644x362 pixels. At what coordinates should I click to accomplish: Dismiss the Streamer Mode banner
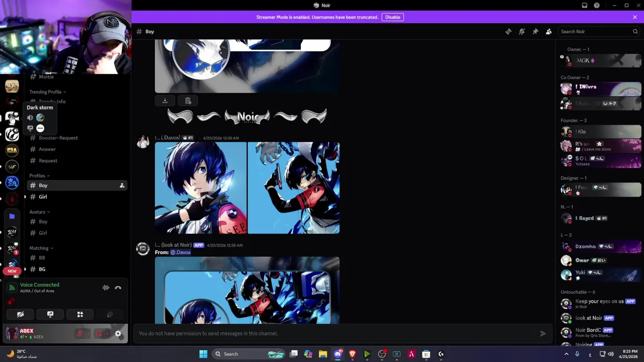[635, 17]
